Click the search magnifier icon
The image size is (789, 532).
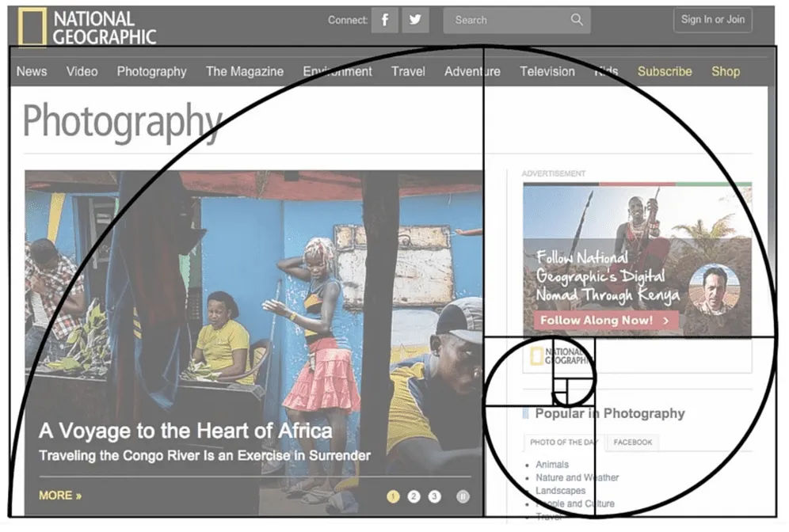(x=576, y=20)
